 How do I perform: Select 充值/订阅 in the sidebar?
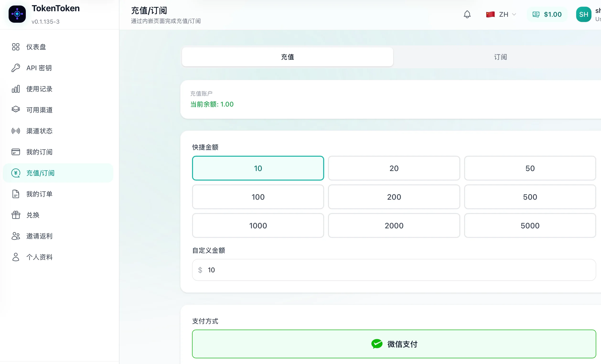pos(58,173)
